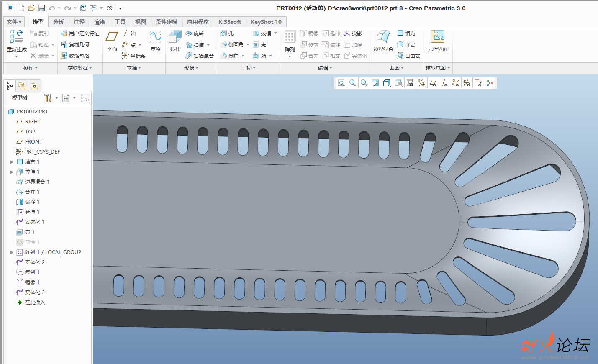Select 镜像 1 in the model tree

[28, 282]
